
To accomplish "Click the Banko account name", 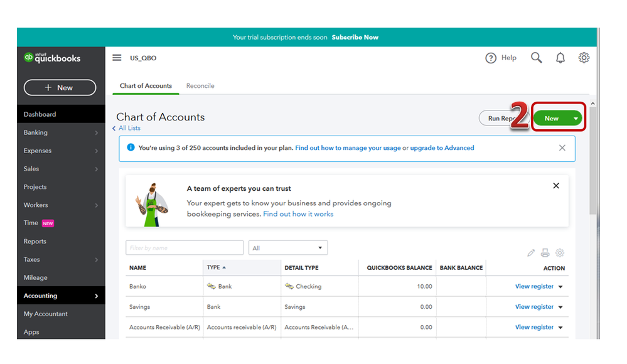I will [x=137, y=286].
